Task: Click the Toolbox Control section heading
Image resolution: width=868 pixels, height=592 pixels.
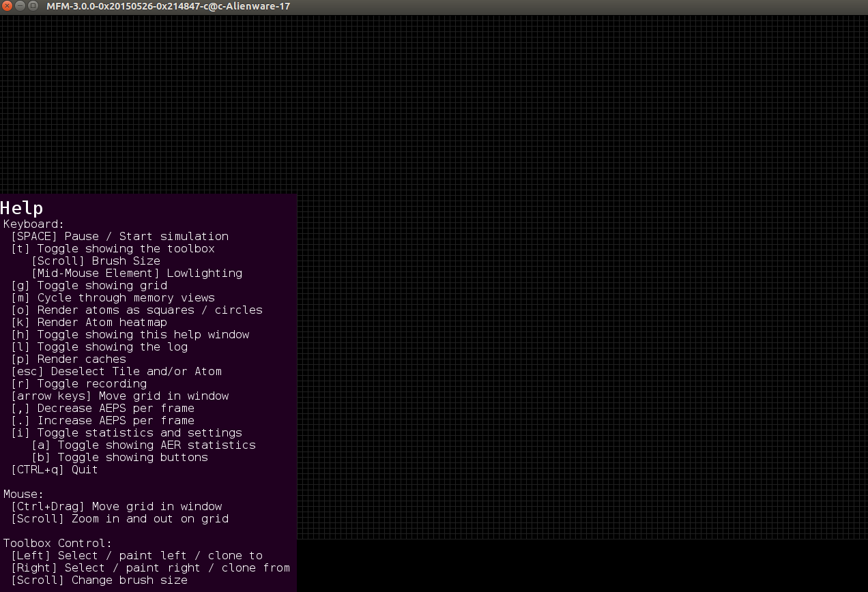Action: coord(57,544)
